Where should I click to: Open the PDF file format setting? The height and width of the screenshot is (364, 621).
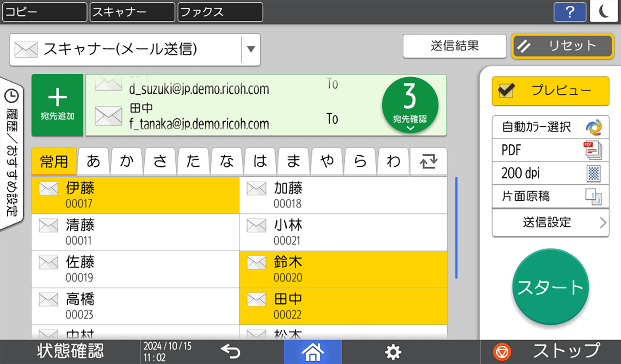(x=550, y=150)
